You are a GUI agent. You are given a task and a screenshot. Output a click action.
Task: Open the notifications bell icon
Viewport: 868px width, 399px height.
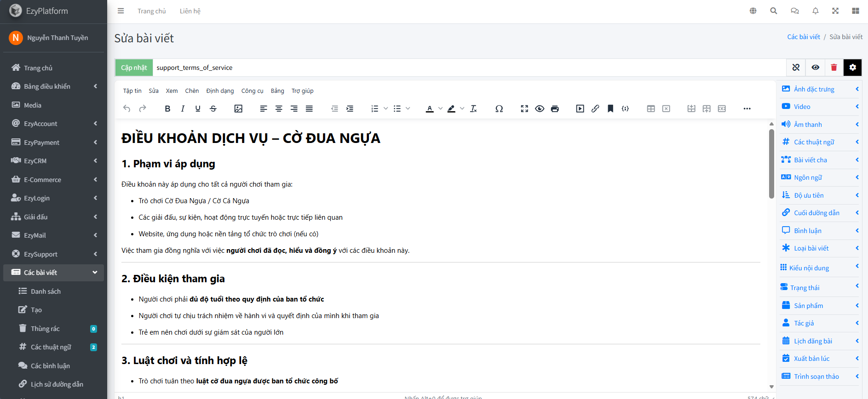click(815, 11)
